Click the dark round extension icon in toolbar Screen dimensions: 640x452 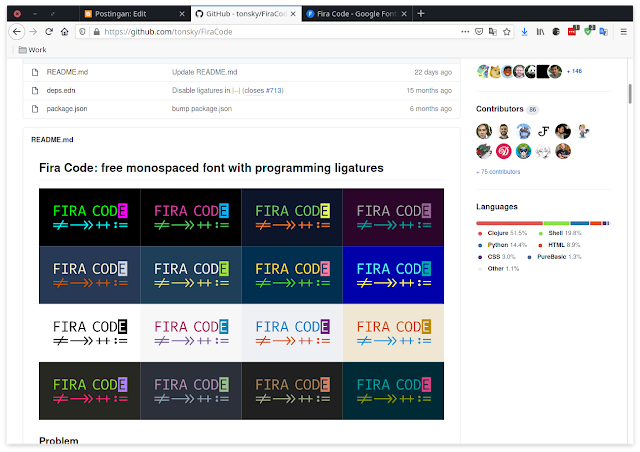[556, 32]
